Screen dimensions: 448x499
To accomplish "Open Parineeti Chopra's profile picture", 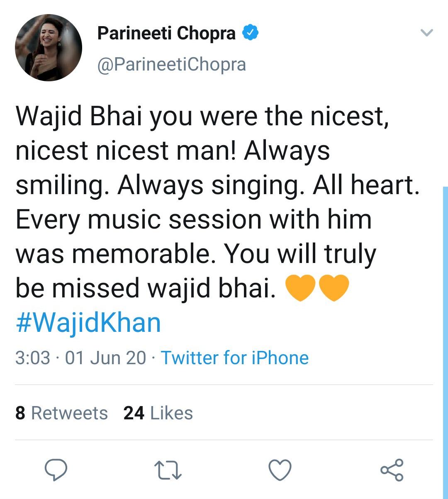I will (x=49, y=47).
